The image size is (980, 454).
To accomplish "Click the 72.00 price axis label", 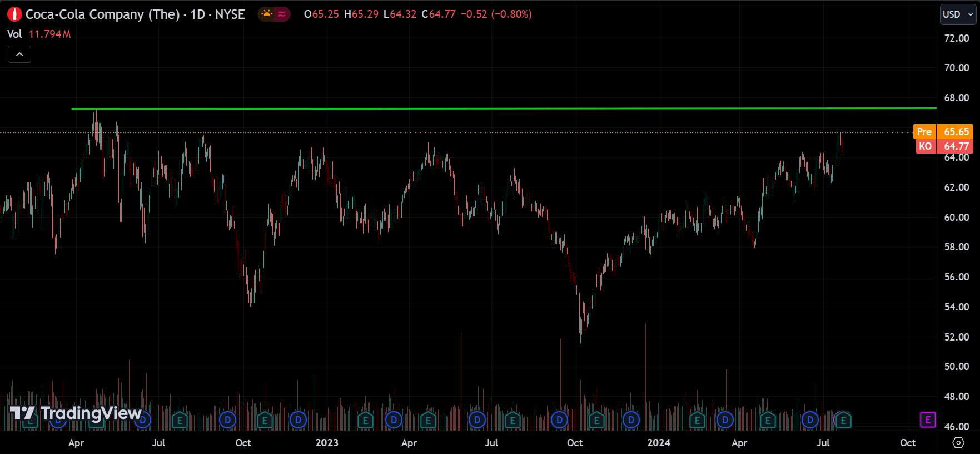I will (x=957, y=38).
